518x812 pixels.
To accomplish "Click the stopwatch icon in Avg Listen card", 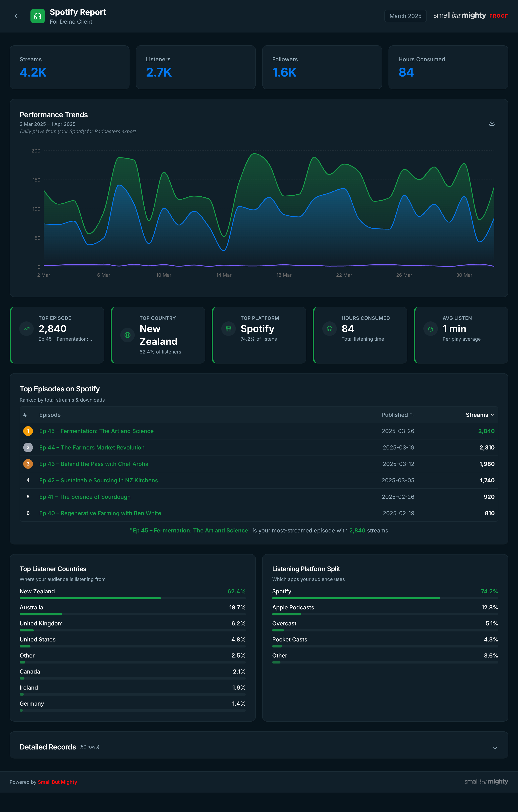I will pyautogui.click(x=431, y=329).
